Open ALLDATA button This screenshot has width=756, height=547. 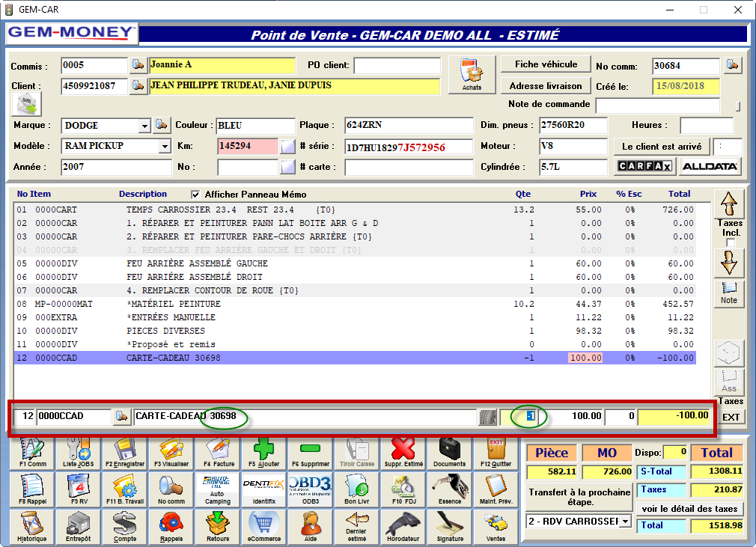[710, 166]
